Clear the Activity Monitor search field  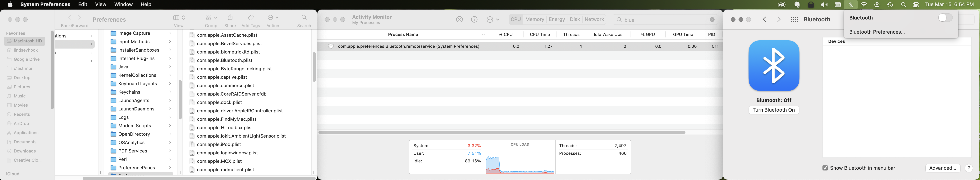click(x=712, y=20)
